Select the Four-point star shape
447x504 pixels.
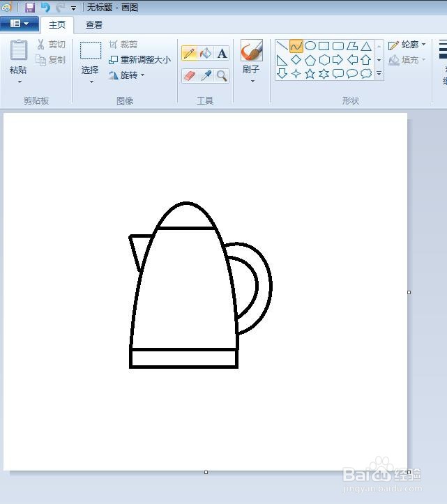coord(296,74)
